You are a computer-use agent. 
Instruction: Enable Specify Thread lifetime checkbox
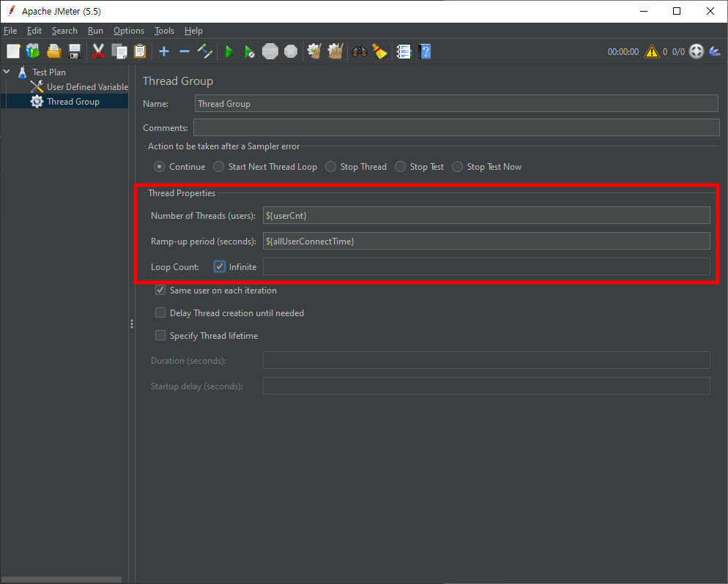tap(160, 335)
